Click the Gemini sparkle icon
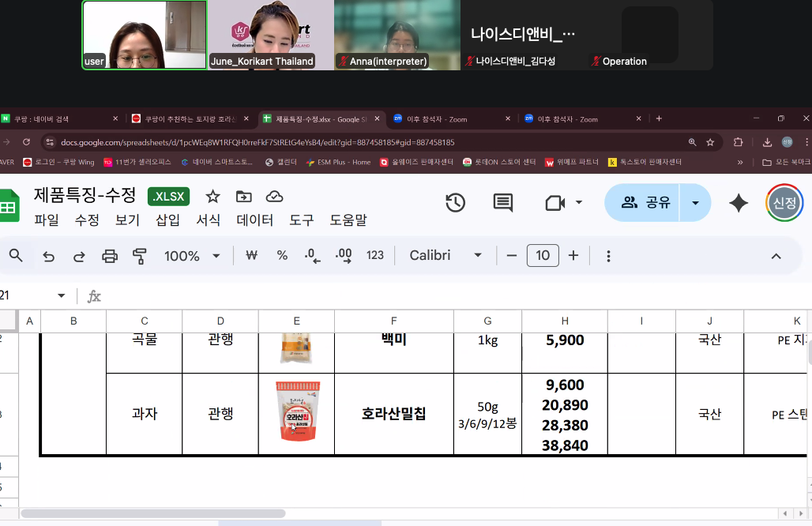 [x=739, y=203]
